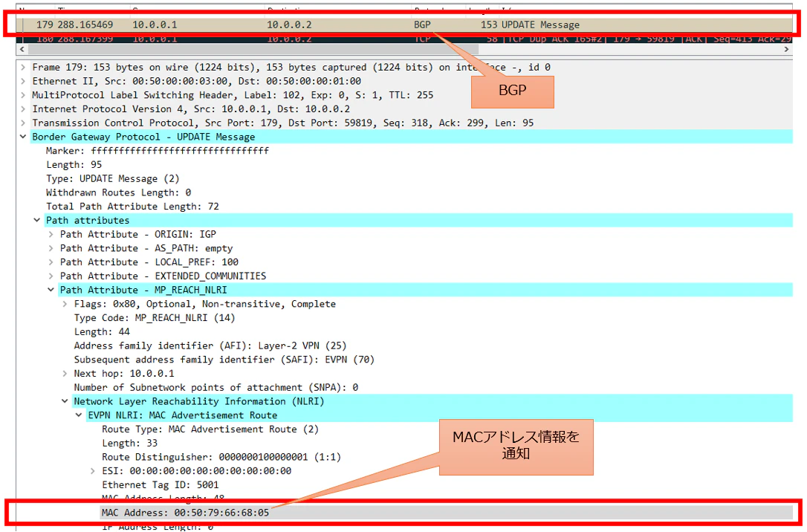807x532 pixels.
Task: Expand Transmission Control Protocol row
Action: (22, 123)
